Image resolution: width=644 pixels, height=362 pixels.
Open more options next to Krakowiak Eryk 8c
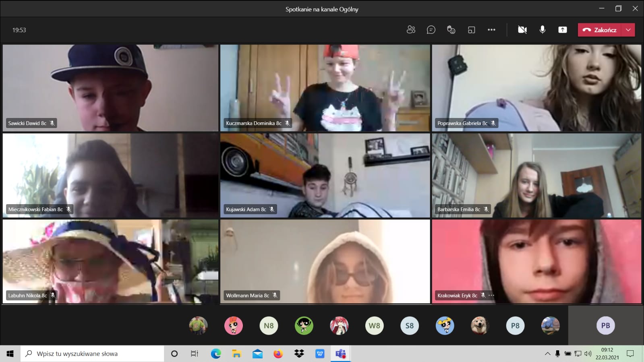pos(491,296)
